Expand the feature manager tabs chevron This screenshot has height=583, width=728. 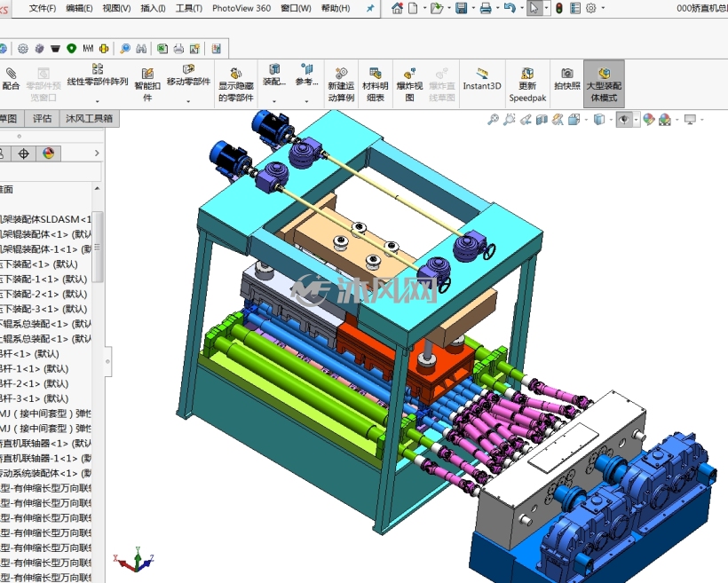(97, 153)
